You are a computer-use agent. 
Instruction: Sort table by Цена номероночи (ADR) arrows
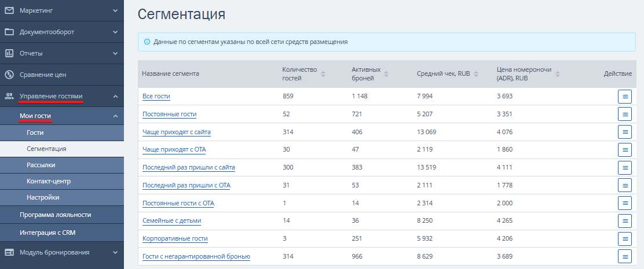557,74
